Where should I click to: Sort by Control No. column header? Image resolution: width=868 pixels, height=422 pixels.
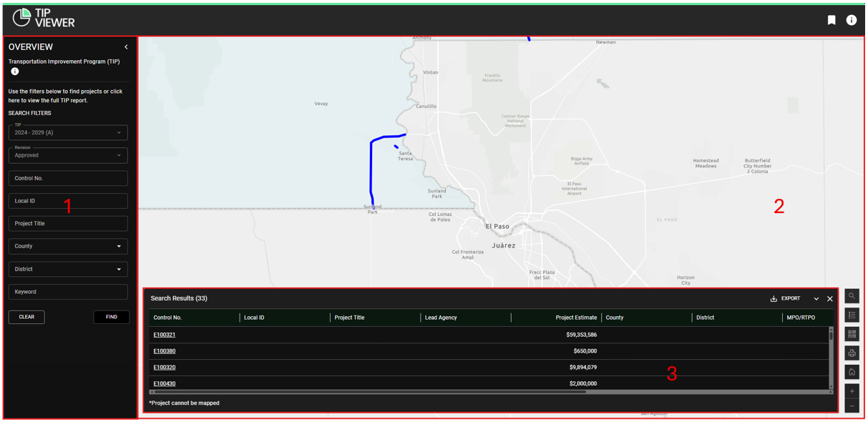coord(167,318)
